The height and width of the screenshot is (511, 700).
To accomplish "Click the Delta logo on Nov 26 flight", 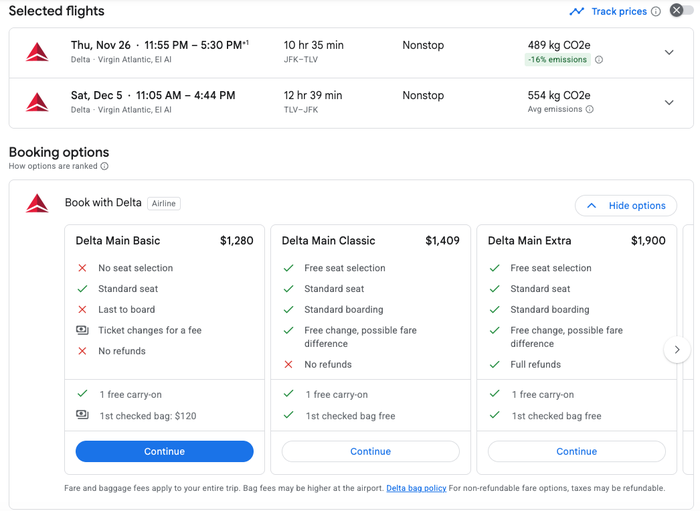I will (x=37, y=52).
